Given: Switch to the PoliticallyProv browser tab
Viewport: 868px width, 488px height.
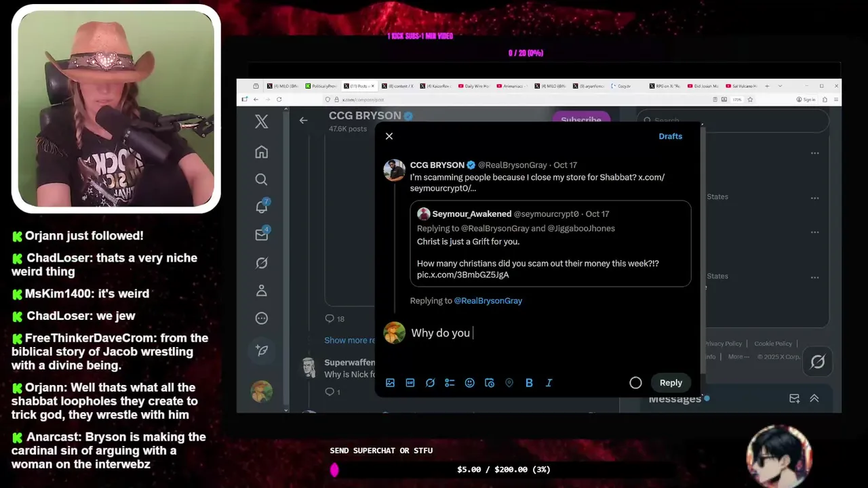Looking at the screenshot, I should (321, 86).
